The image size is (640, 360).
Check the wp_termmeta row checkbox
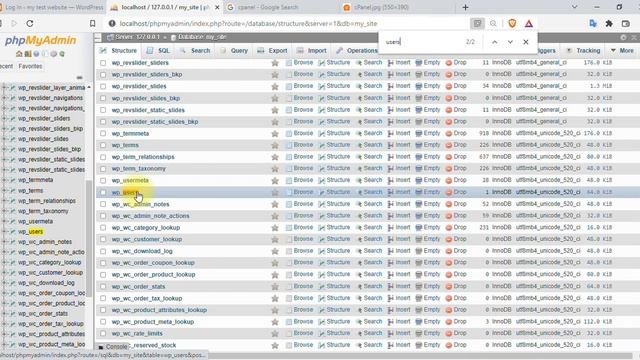[103, 133]
